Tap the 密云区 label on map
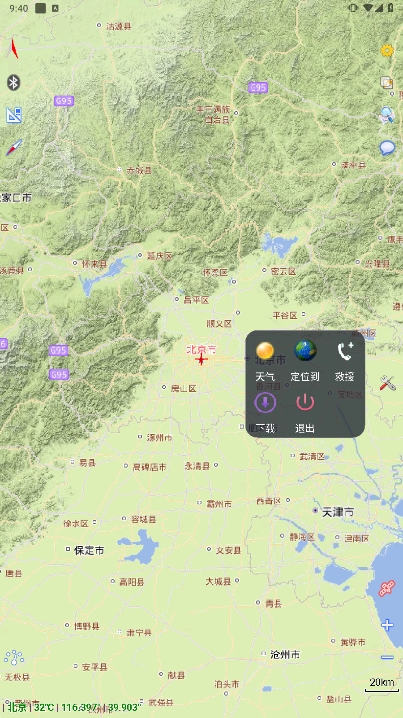Screen dimensions: 403x718 point(283,272)
